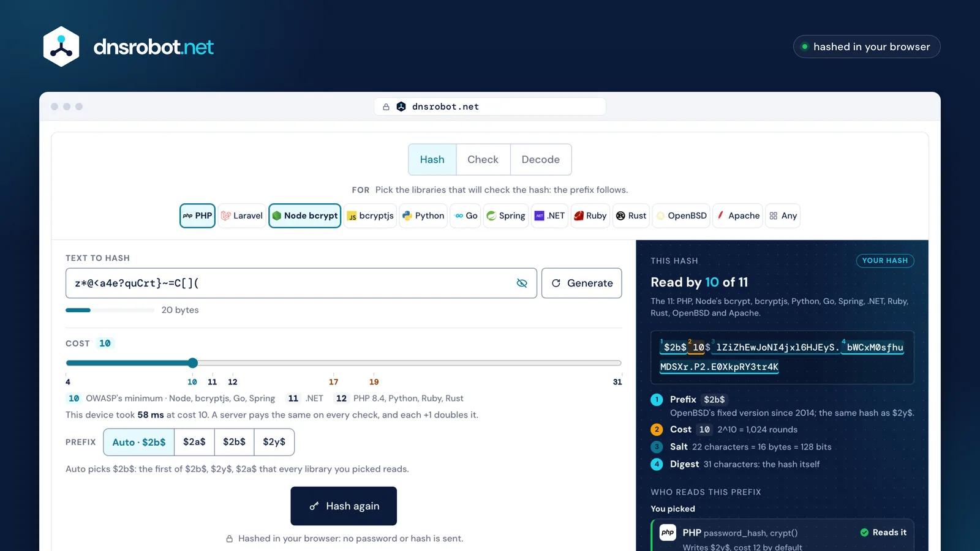Click the Digest step 4 circle
The image size is (980, 551).
tap(657, 464)
